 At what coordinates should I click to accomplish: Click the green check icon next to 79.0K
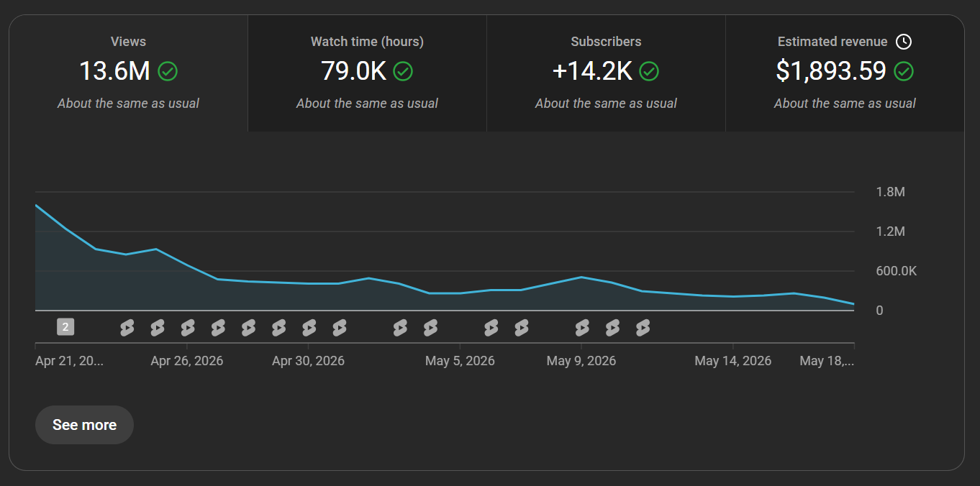coord(403,71)
